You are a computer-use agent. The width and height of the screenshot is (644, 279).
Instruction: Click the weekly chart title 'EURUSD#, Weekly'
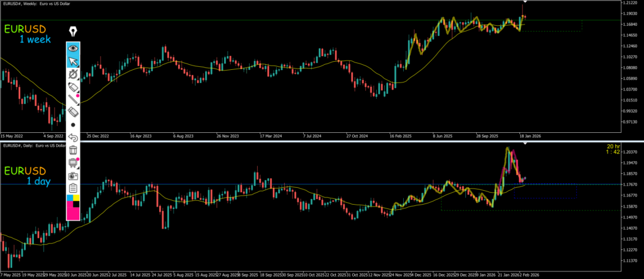tap(31, 4)
